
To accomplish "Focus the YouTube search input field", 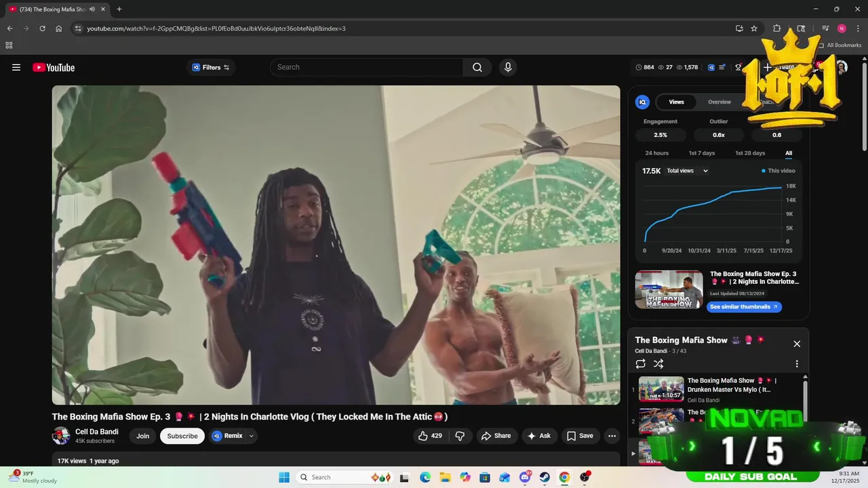I will click(367, 67).
